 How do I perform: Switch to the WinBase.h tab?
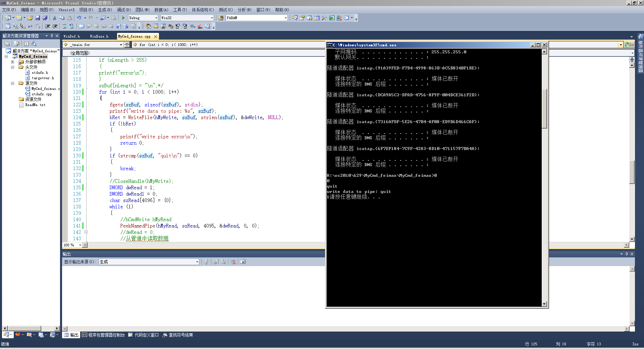point(99,36)
